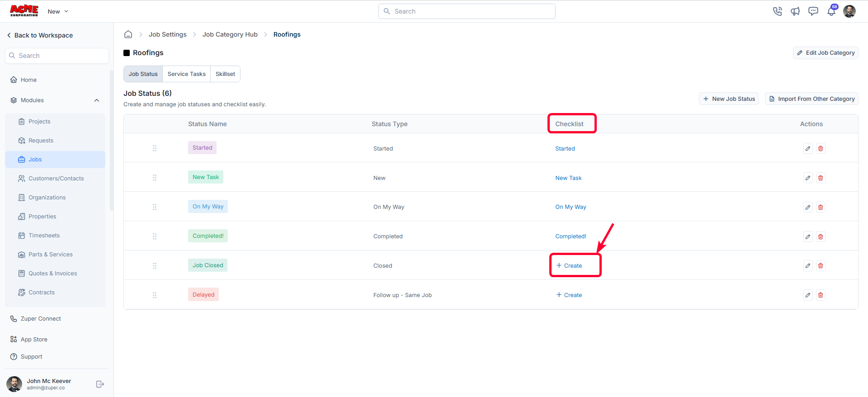Click the drag handle of Started row
This screenshot has height=397, width=868.
click(155, 148)
